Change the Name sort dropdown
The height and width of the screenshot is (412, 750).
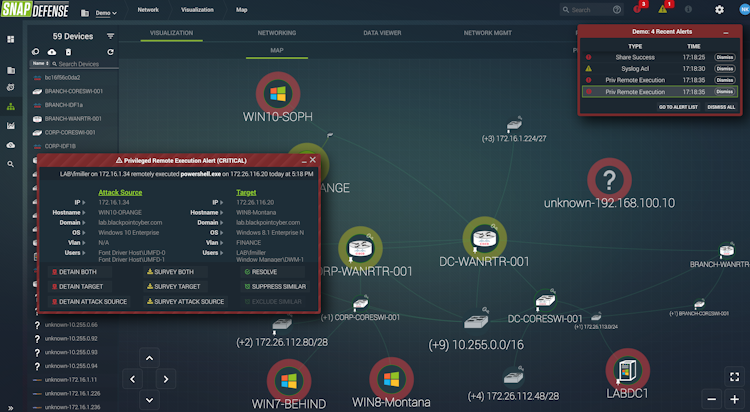coord(40,63)
